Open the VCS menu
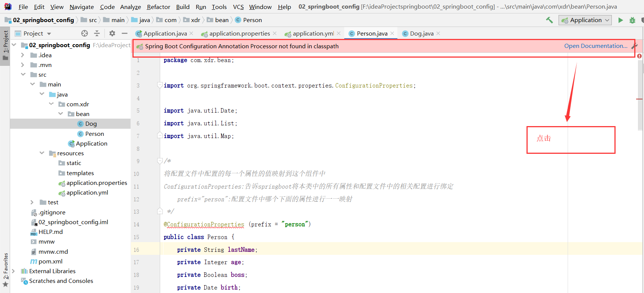 [x=238, y=7]
